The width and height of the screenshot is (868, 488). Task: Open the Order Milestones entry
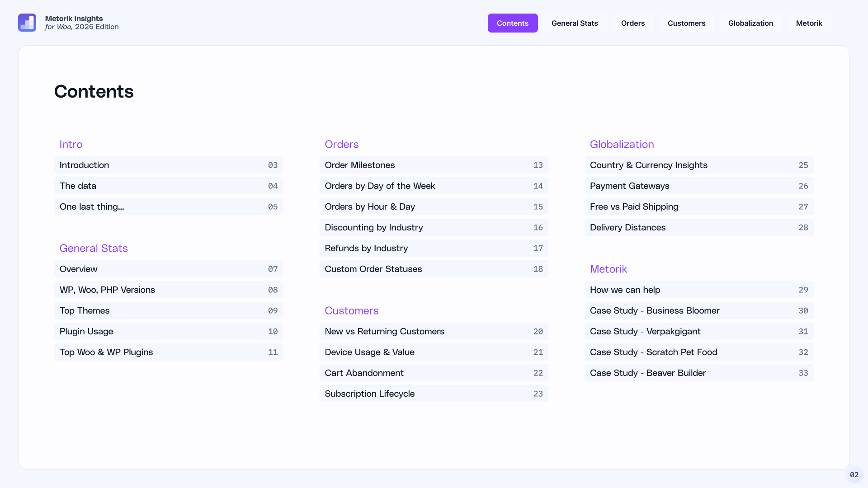(x=434, y=165)
